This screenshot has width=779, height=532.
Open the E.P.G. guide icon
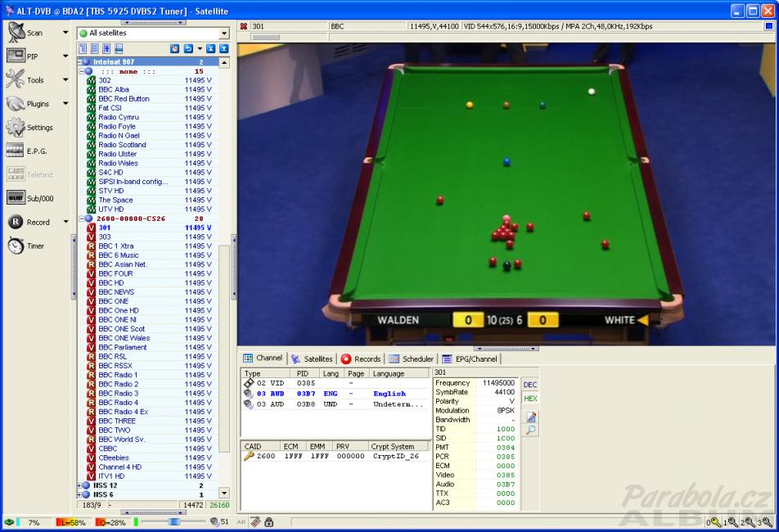15,151
